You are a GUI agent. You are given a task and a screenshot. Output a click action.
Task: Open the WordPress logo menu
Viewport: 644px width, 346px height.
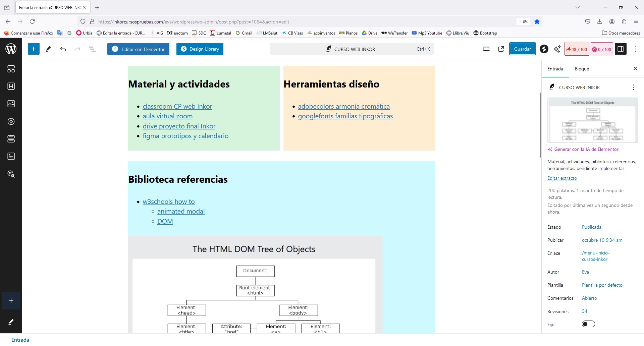[11, 49]
